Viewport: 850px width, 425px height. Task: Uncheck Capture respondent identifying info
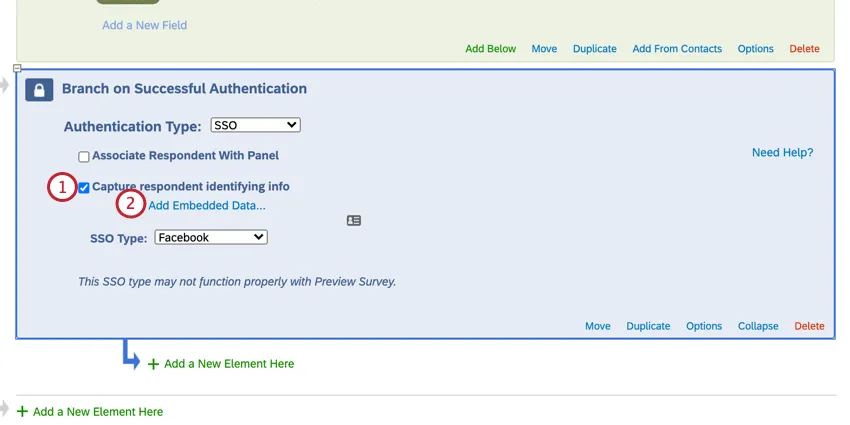[84, 187]
